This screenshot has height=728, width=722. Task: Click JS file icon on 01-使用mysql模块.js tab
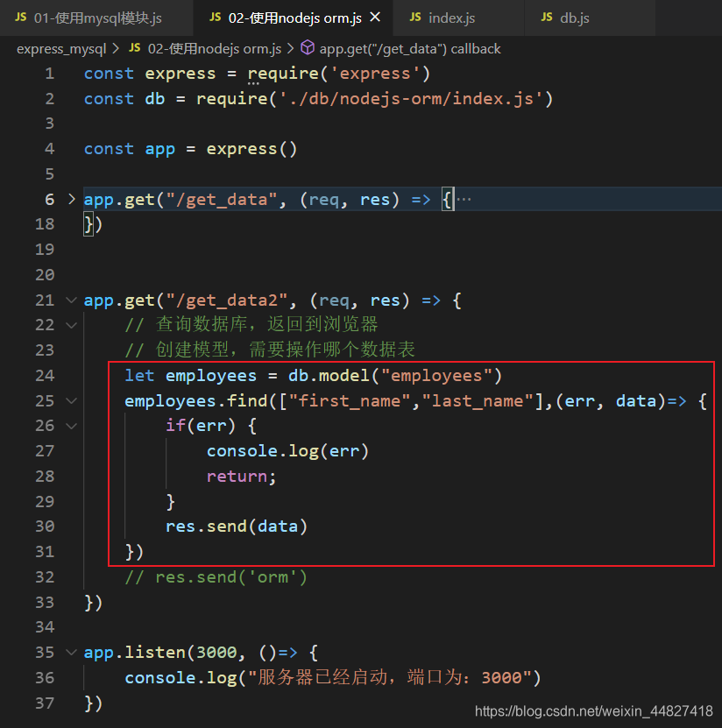(x=20, y=18)
